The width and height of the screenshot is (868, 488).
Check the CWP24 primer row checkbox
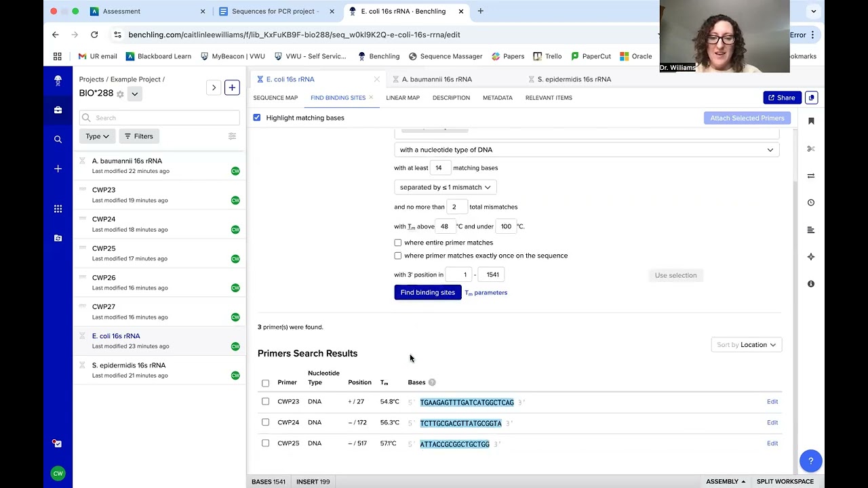(x=266, y=422)
